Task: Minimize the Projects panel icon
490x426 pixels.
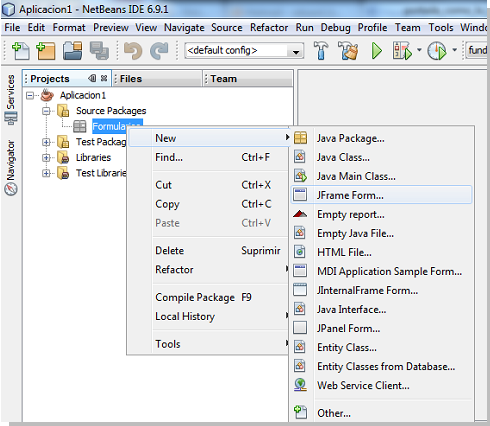Action: coord(92,78)
